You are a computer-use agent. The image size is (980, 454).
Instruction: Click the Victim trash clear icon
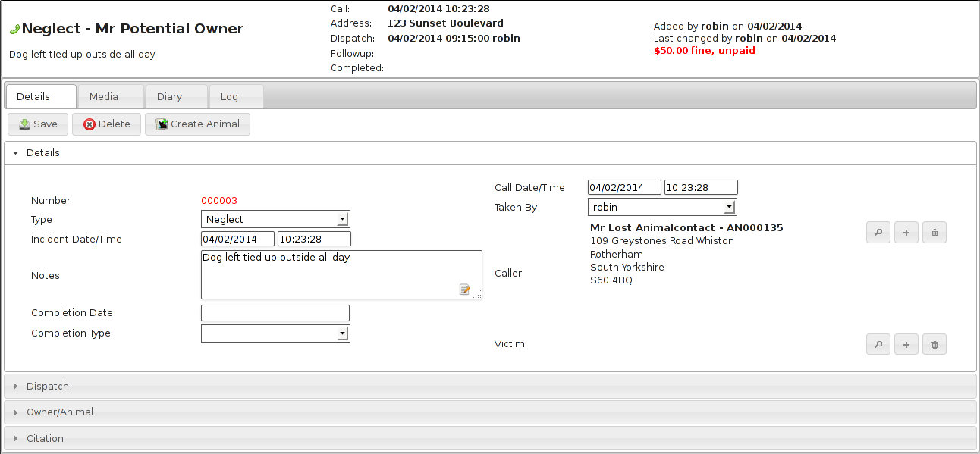tap(934, 345)
